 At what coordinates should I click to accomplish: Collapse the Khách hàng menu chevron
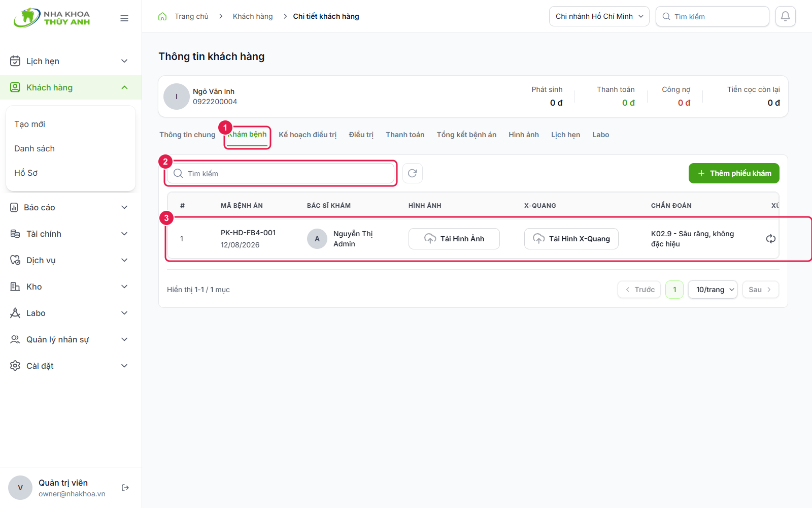[124, 87]
